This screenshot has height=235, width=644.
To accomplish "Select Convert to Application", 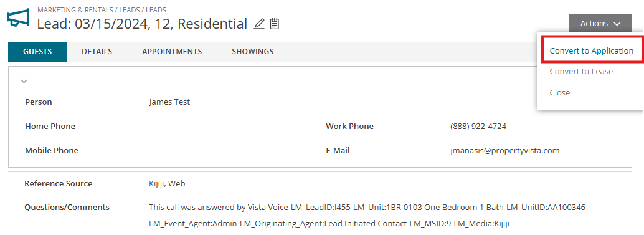I will point(592,51).
